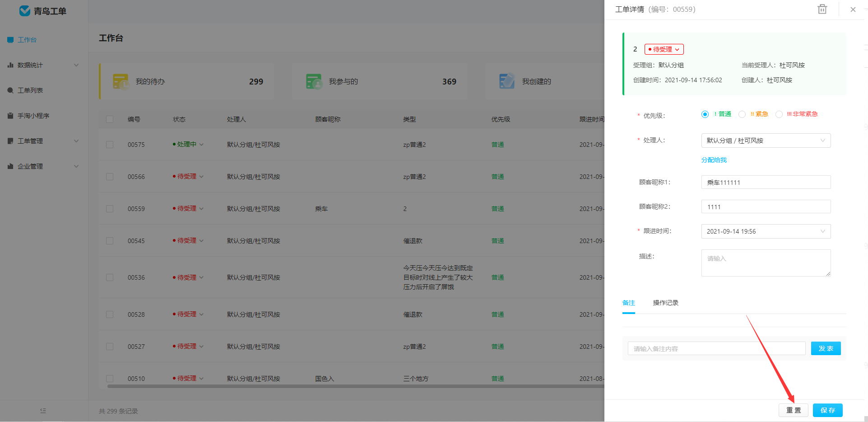
Task: Click the 保存 button
Action: pyautogui.click(x=828, y=410)
